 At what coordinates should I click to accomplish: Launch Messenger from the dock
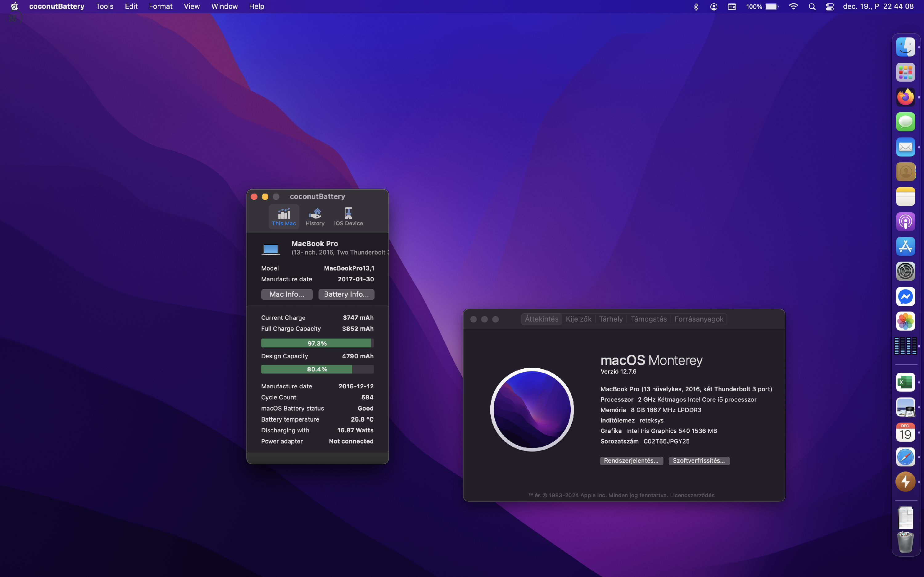pos(905,297)
